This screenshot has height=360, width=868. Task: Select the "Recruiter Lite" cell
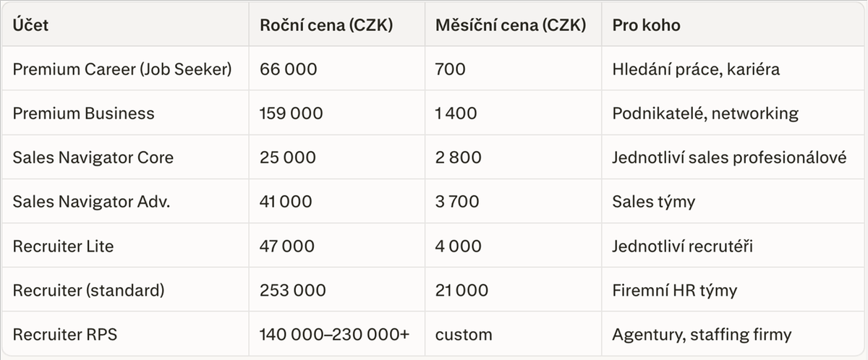[63, 246]
